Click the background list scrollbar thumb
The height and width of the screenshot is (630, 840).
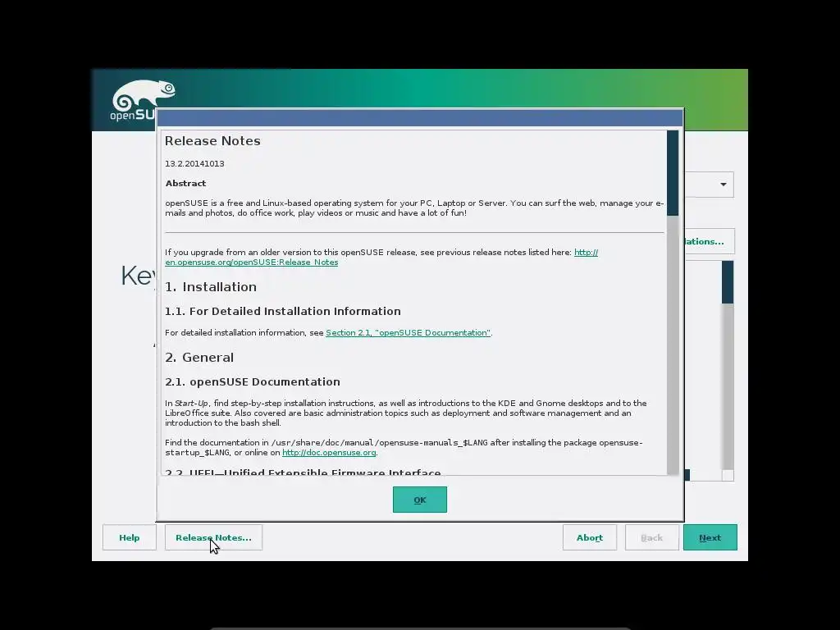click(x=728, y=282)
